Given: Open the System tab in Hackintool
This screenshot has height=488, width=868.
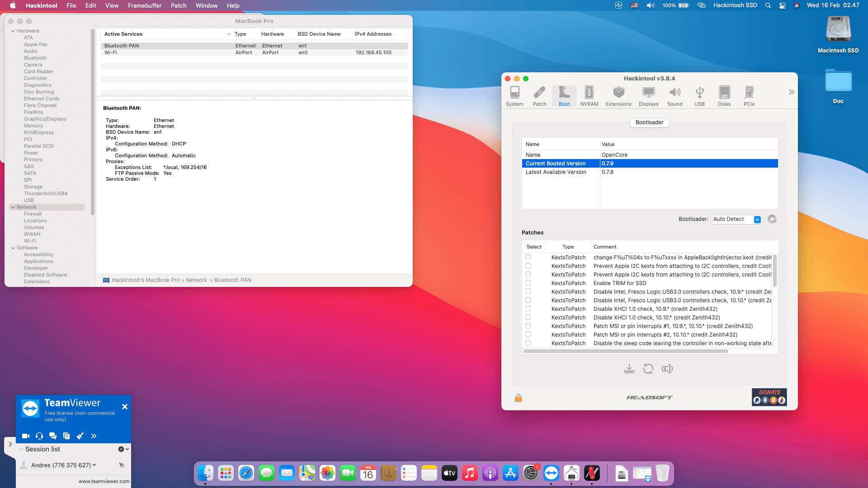Looking at the screenshot, I should [x=514, y=95].
